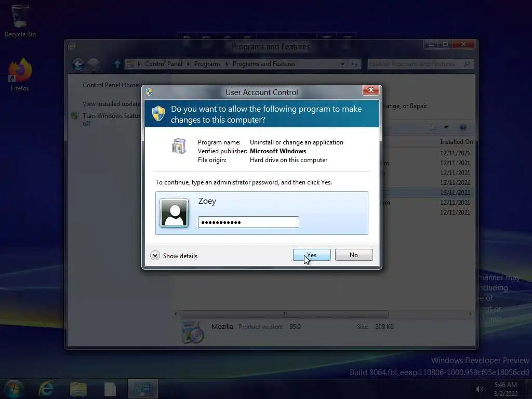Image resolution: width=532 pixels, height=399 pixels.
Task: Launch Internet Explorer from taskbar
Action: pyautogui.click(x=46, y=389)
